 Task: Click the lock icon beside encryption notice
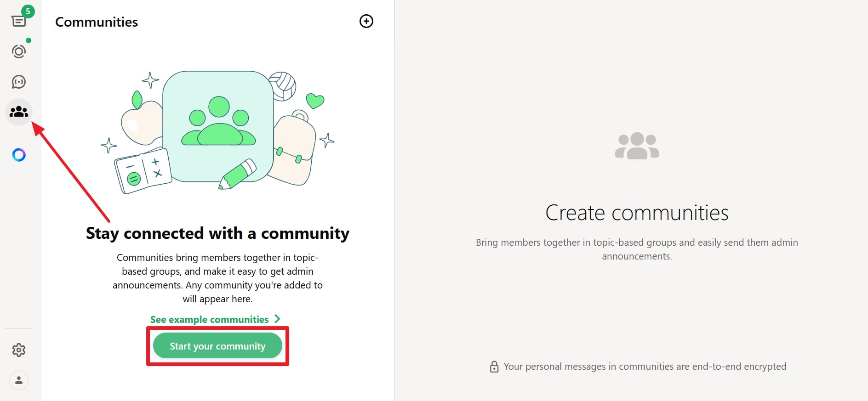coord(494,367)
